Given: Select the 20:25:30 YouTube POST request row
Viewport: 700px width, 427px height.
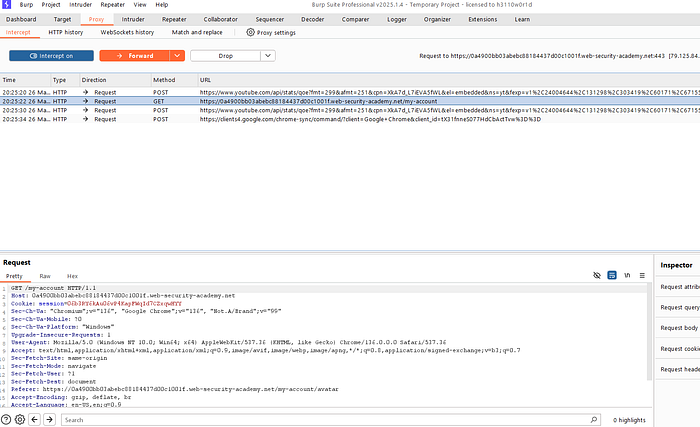Looking at the screenshot, I should [x=350, y=110].
